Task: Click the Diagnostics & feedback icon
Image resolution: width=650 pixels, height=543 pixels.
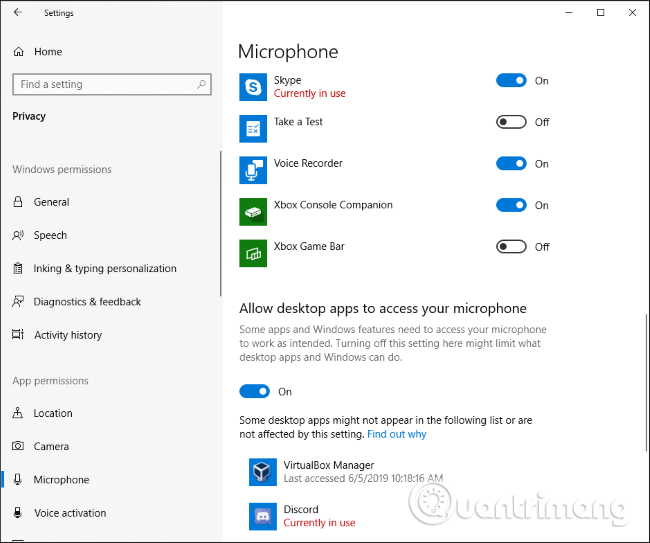Action: (x=18, y=302)
